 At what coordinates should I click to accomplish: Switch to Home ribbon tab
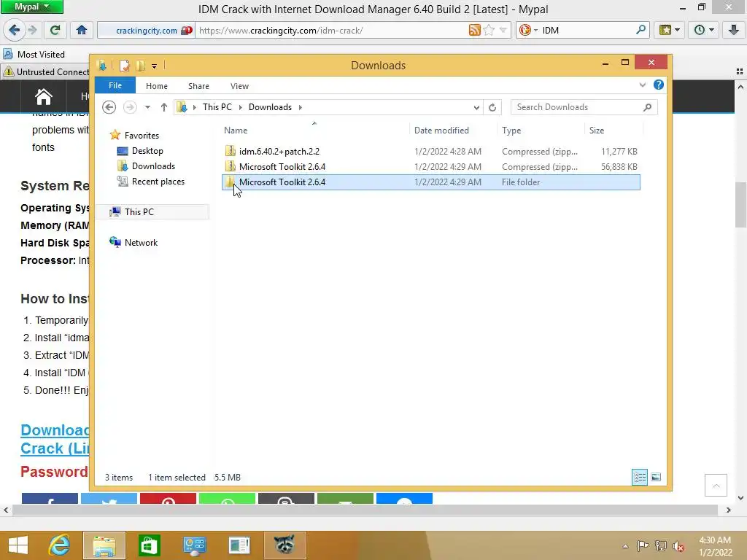157,86
